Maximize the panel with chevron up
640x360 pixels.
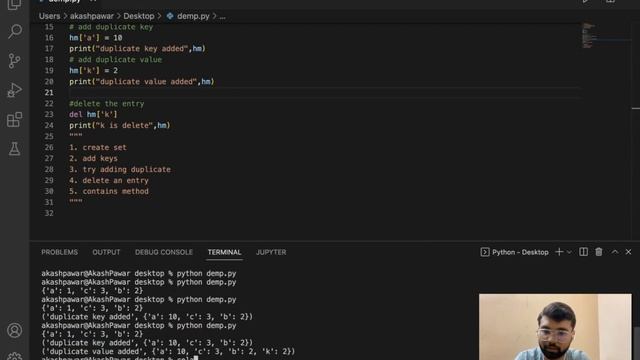615,252
